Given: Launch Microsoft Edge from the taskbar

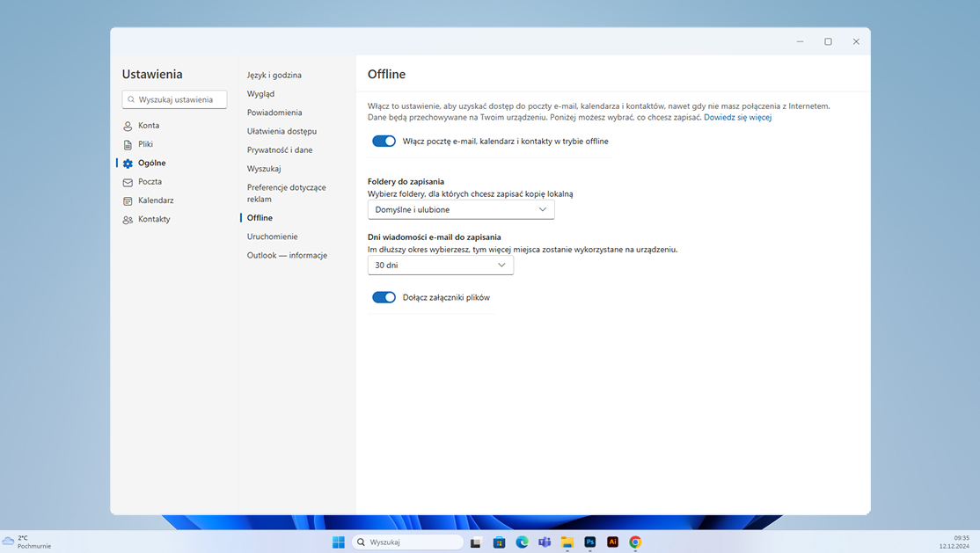Looking at the screenshot, I should tap(522, 542).
